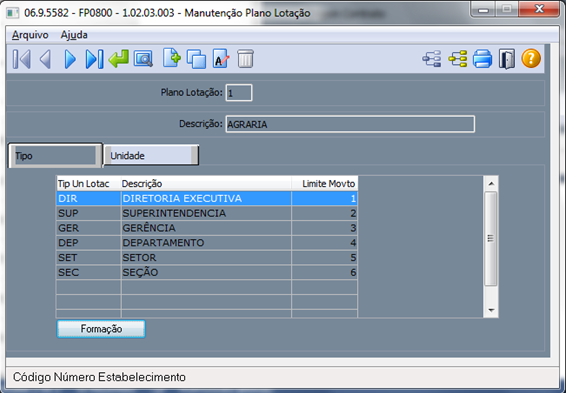Select the DEP row code
Image resolution: width=566 pixels, height=393 pixels.
click(88, 243)
